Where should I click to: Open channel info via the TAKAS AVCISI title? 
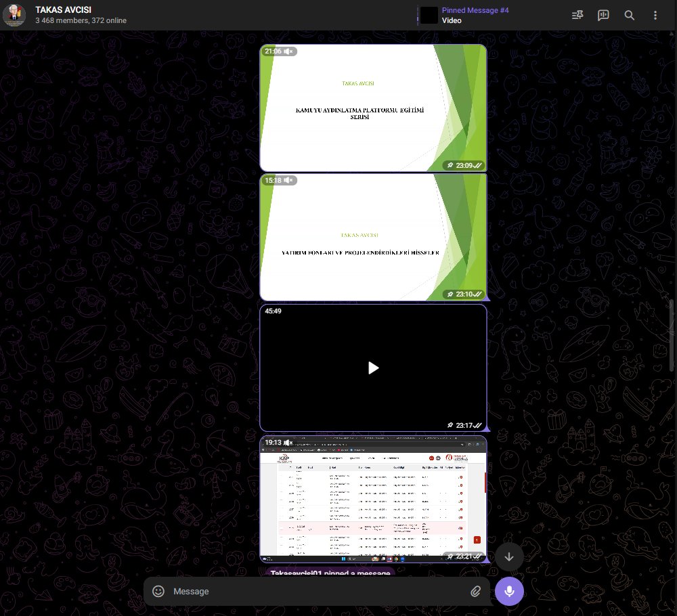coord(64,10)
